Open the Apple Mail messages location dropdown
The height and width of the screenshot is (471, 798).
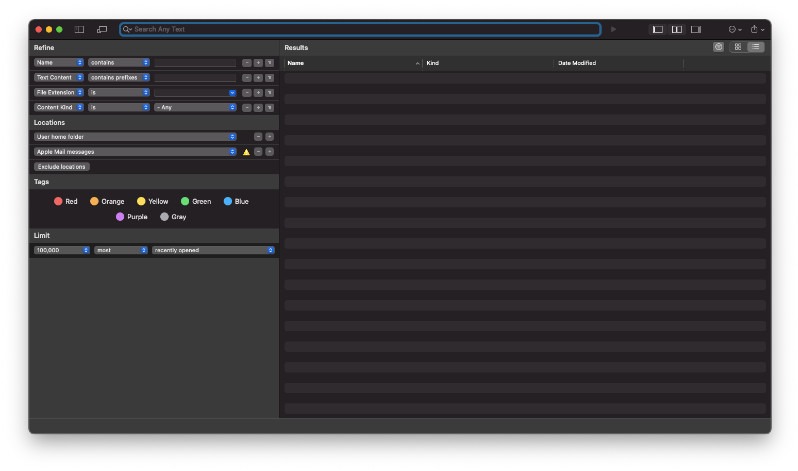[135, 152]
